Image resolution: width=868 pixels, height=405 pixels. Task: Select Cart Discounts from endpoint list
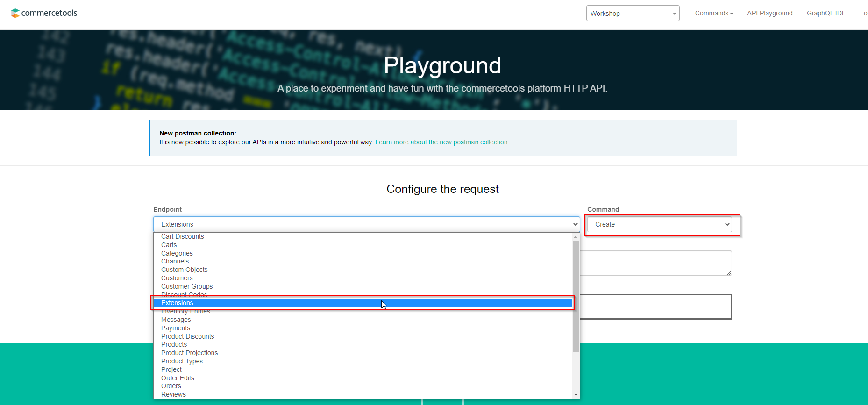[x=183, y=236]
